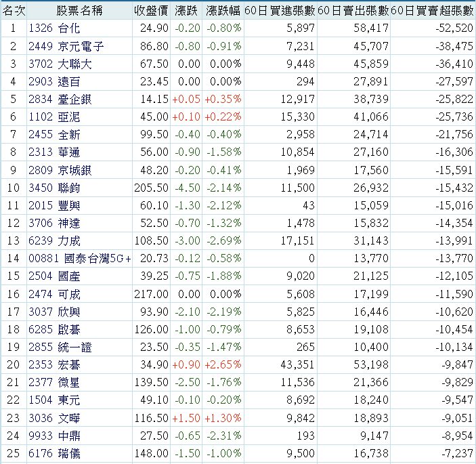Select stock 2809 京城銀
The image size is (476, 464).
(60, 170)
